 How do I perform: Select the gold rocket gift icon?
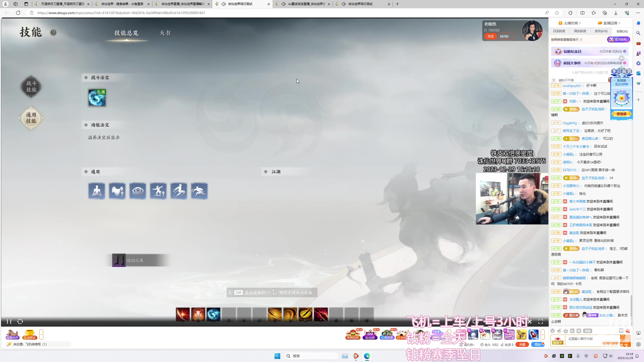click(521, 335)
